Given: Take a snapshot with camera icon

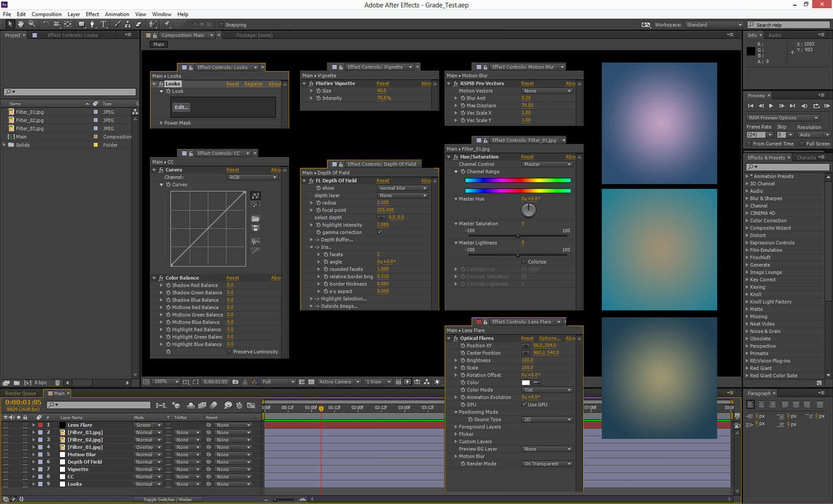Looking at the screenshot, I should click(235, 382).
